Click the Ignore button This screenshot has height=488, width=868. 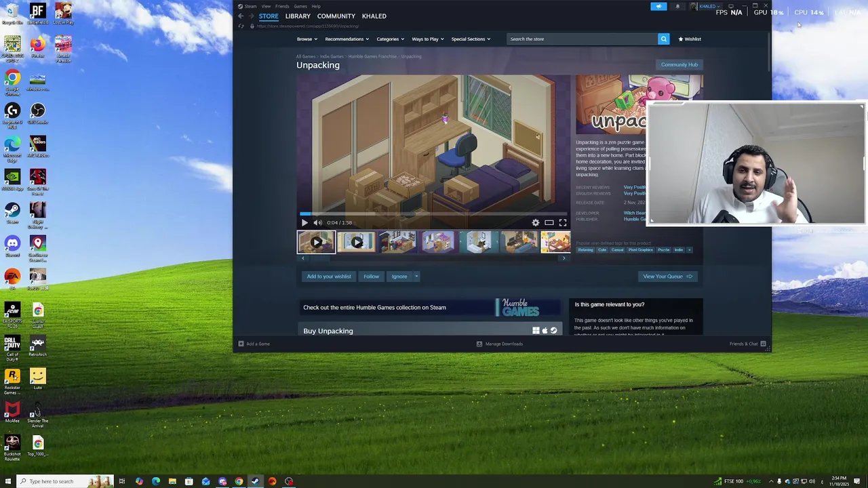[x=399, y=277]
